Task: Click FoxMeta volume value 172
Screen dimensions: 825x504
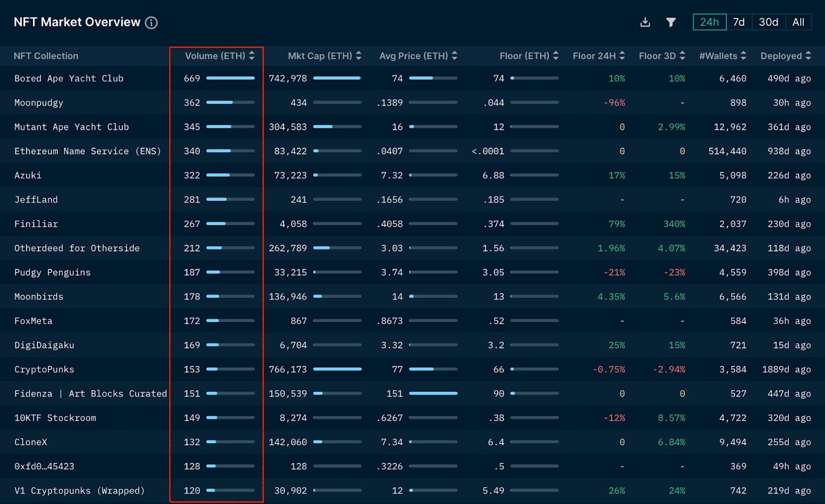Action: tap(192, 321)
